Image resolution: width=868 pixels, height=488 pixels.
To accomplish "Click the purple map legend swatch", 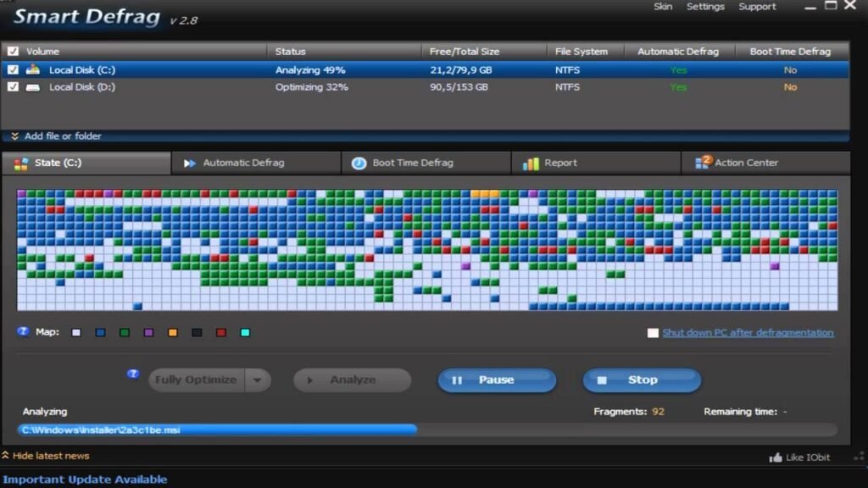I will (148, 332).
